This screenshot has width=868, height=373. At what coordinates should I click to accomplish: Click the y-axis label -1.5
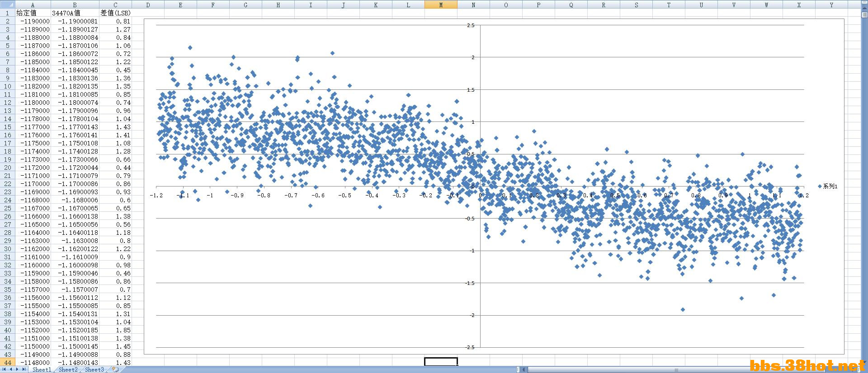(470, 283)
